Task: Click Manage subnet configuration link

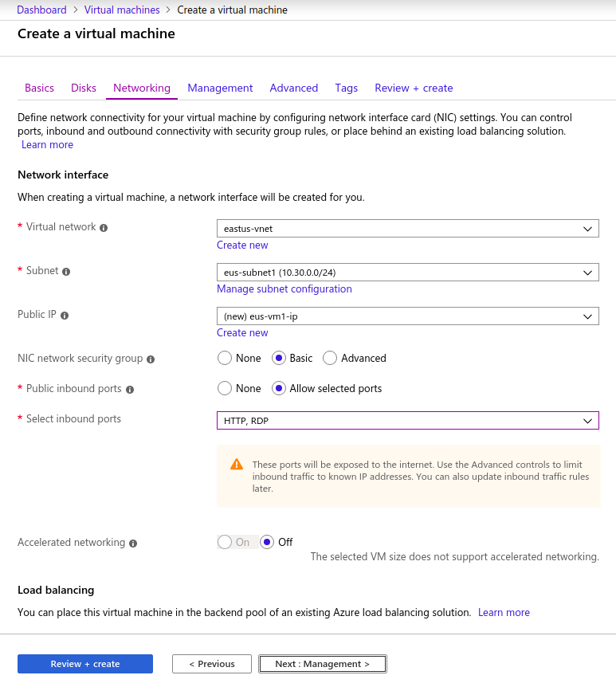Action: [284, 289]
